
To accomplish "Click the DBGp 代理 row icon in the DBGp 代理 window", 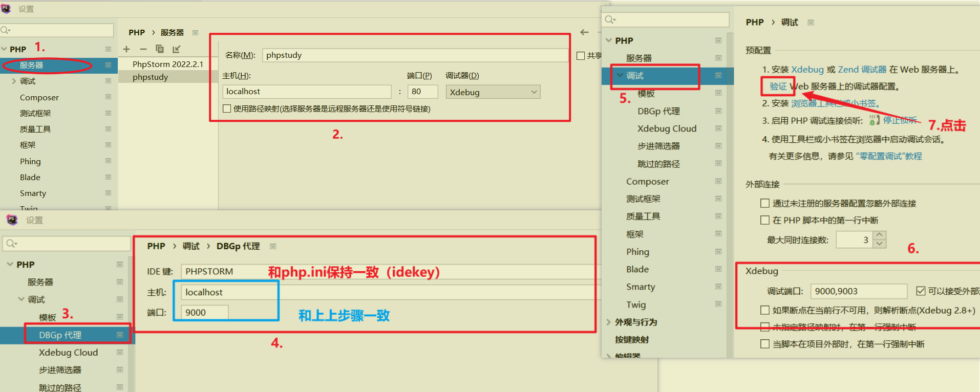I will tap(120, 335).
